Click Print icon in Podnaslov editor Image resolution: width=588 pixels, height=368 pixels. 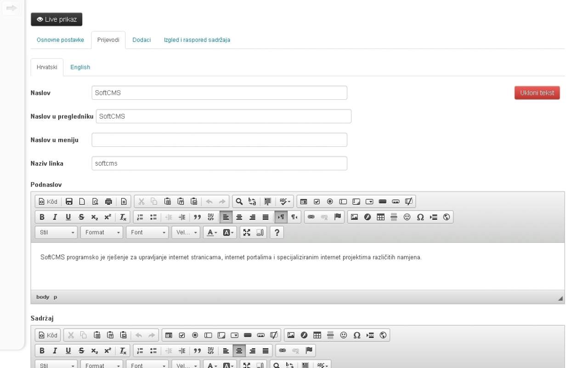click(x=109, y=201)
